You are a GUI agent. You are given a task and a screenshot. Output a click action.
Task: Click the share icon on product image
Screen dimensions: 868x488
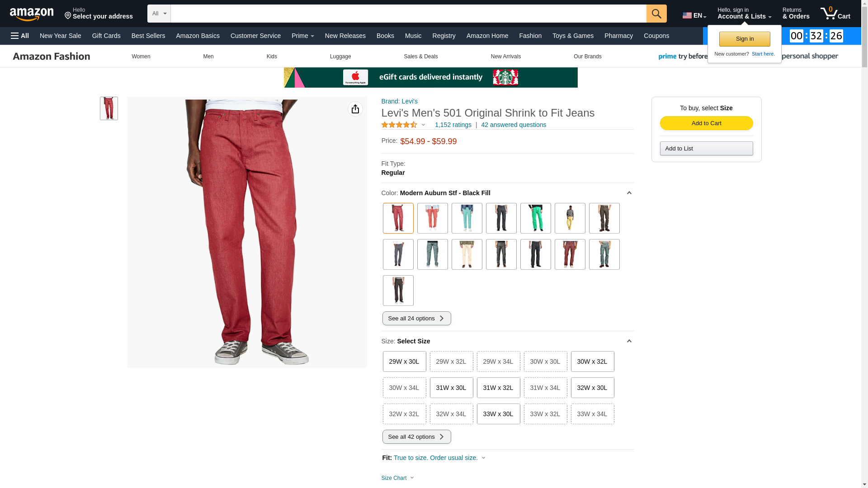[x=355, y=109]
